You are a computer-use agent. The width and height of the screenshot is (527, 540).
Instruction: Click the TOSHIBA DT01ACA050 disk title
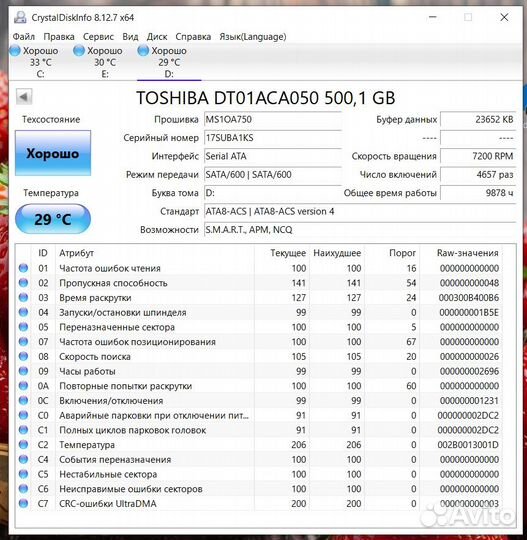point(266,98)
